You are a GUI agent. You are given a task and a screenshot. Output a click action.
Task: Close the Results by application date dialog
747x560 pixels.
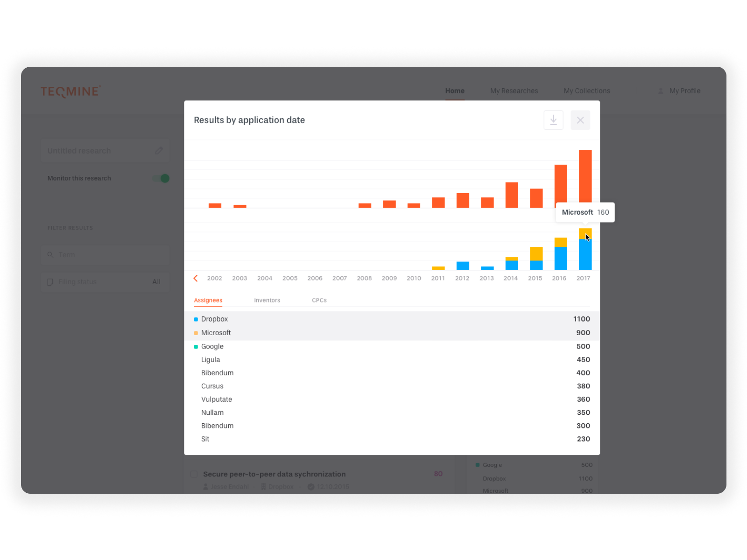click(x=580, y=120)
